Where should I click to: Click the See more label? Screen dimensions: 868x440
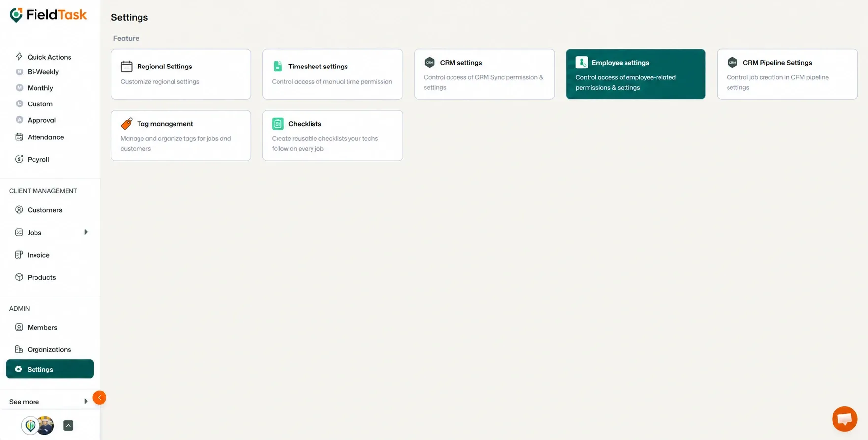pyautogui.click(x=24, y=402)
